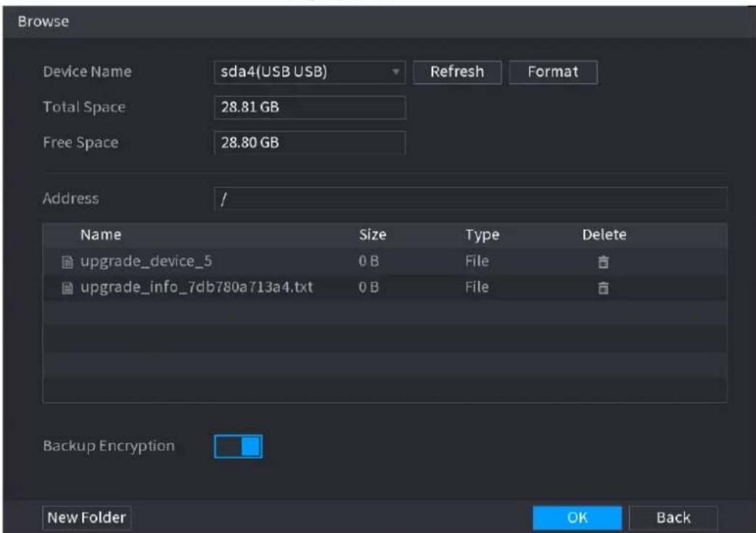The height and width of the screenshot is (533, 756).
Task: Click the Size column header
Action: click(x=372, y=235)
